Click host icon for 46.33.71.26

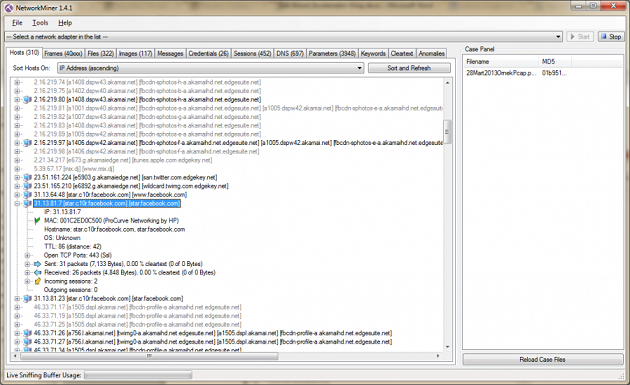click(27, 333)
